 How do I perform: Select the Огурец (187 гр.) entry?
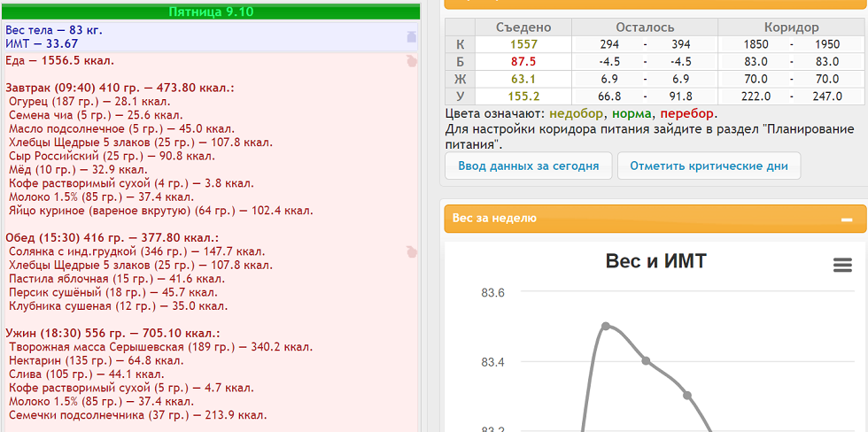point(89,102)
